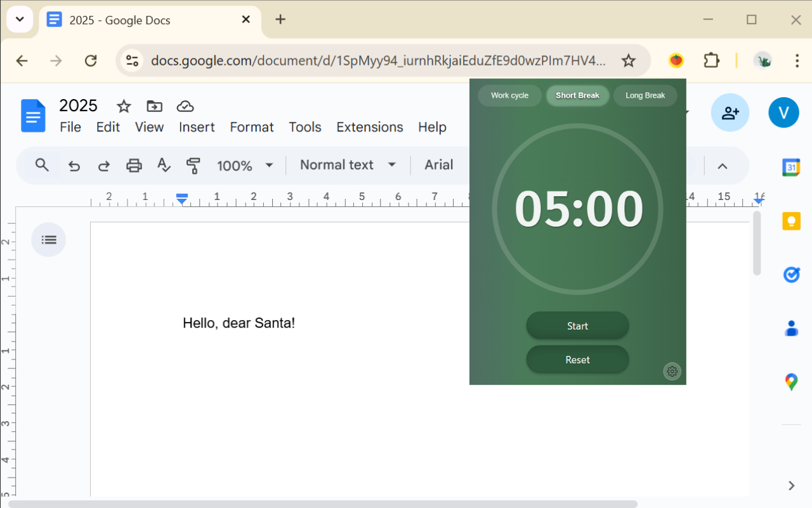812x508 pixels.
Task: Open the Extensions menu
Action: pos(370,127)
